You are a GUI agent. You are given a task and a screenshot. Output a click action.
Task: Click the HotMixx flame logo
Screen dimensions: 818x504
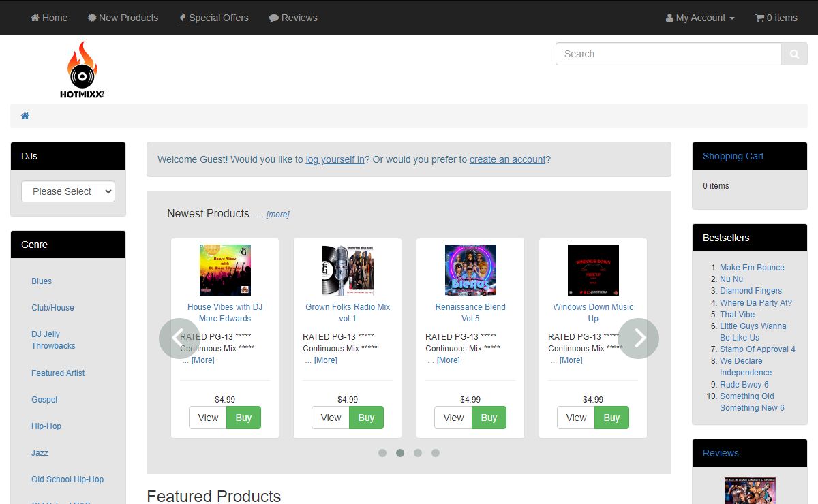(x=82, y=70)
